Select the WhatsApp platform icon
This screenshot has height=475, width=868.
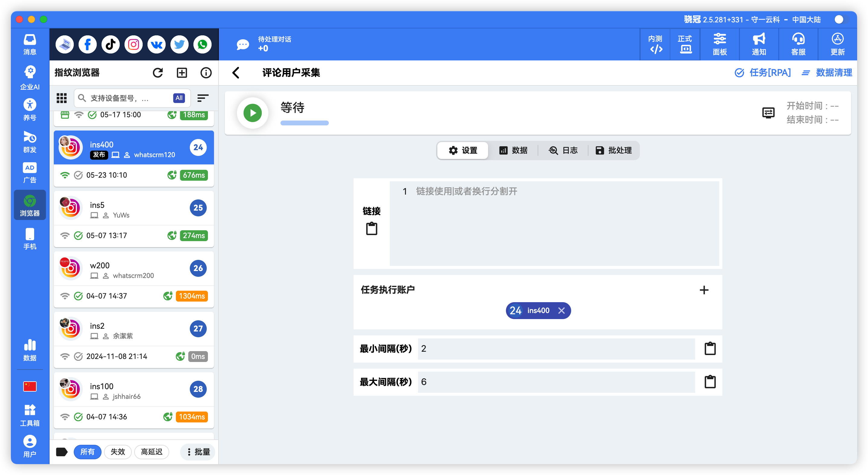[x=202, y=44]
